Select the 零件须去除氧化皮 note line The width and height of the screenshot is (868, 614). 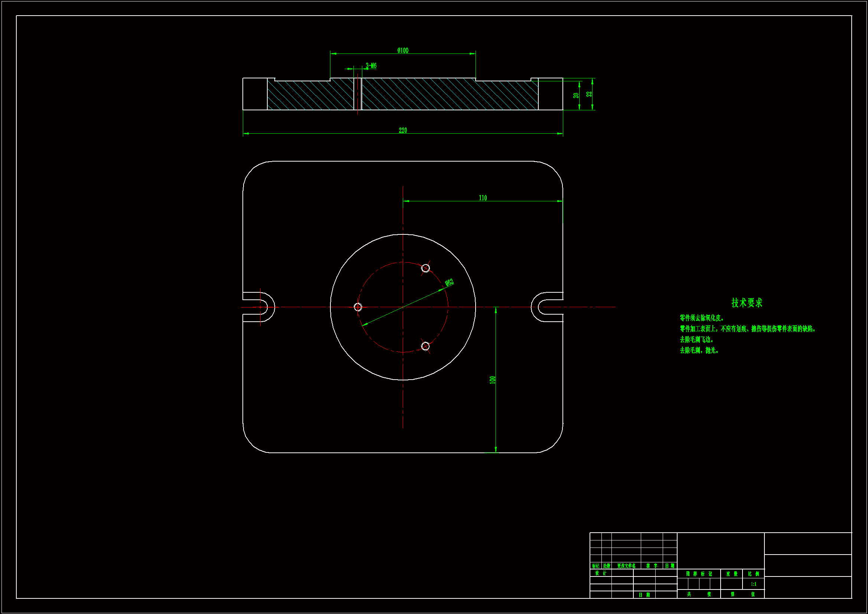pyautogui.click(x=701, y=318)
